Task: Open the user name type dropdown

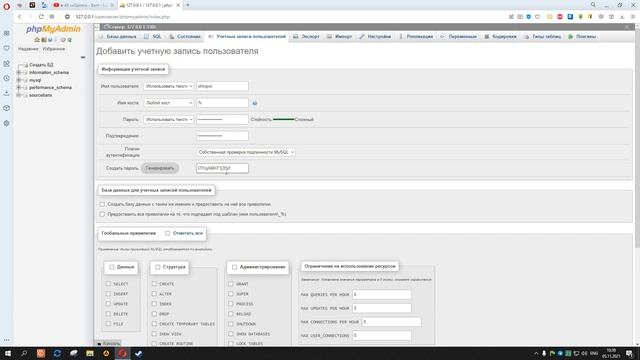Action: coord(169,86)
